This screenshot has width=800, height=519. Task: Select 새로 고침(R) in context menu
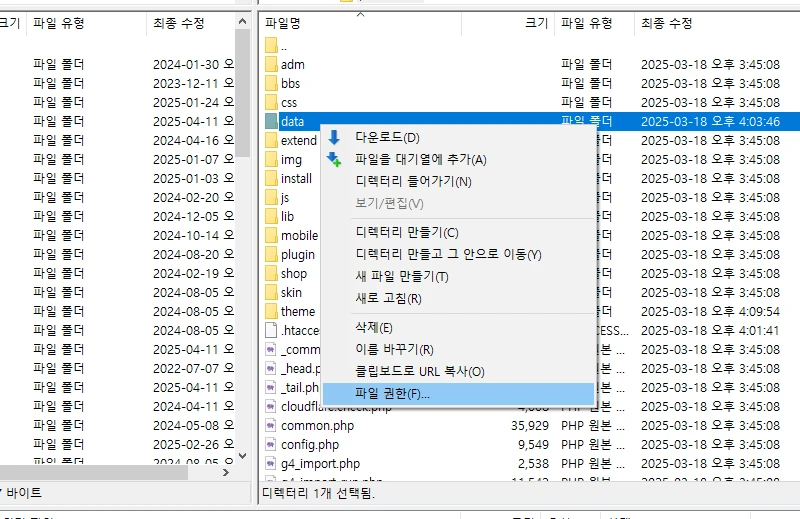pos(459,298)
